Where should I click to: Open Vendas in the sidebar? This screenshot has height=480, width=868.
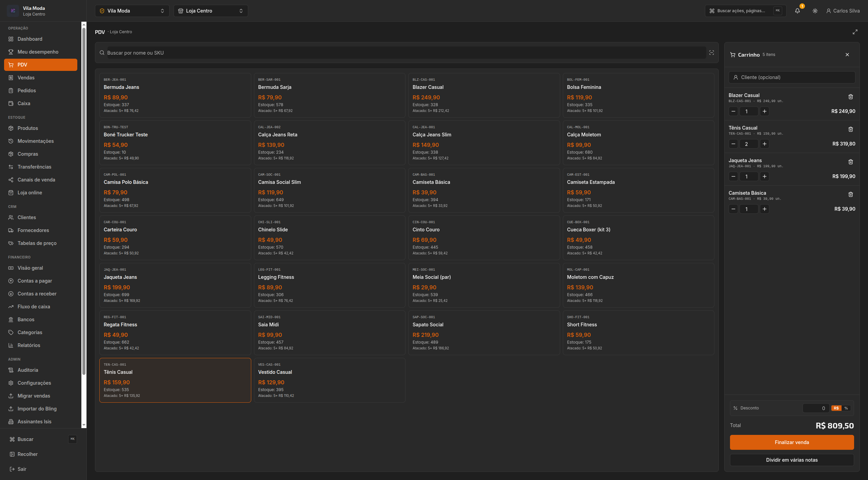(41, 78)
